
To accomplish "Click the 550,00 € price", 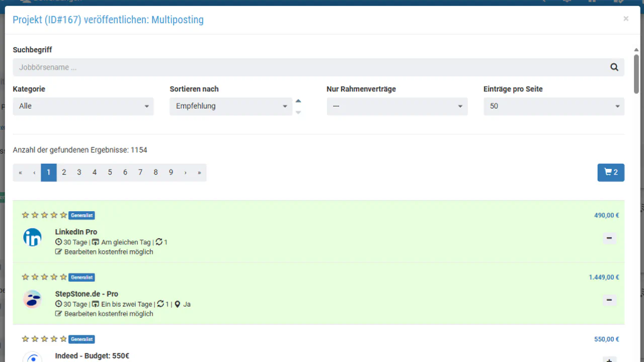I will 606,339.
